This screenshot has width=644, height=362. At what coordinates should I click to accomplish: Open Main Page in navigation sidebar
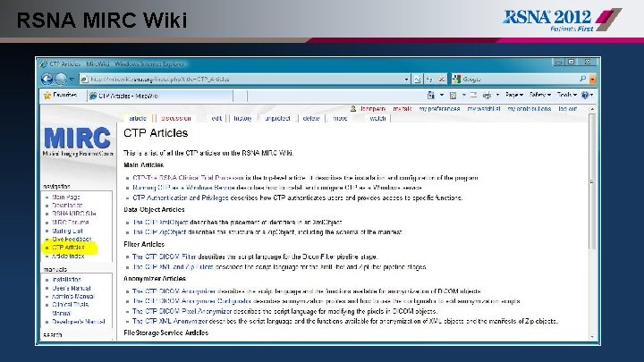[x=65, y=197]
